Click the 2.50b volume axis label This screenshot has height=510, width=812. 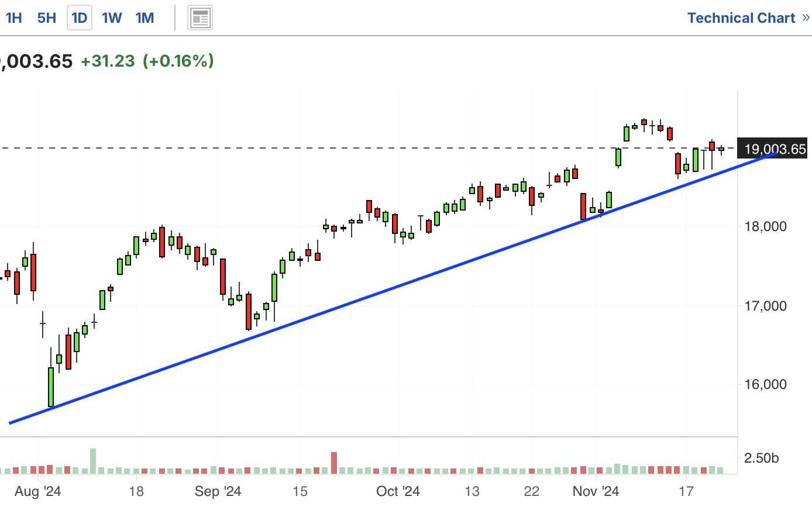pyautogui.click(x=761, y=458)
